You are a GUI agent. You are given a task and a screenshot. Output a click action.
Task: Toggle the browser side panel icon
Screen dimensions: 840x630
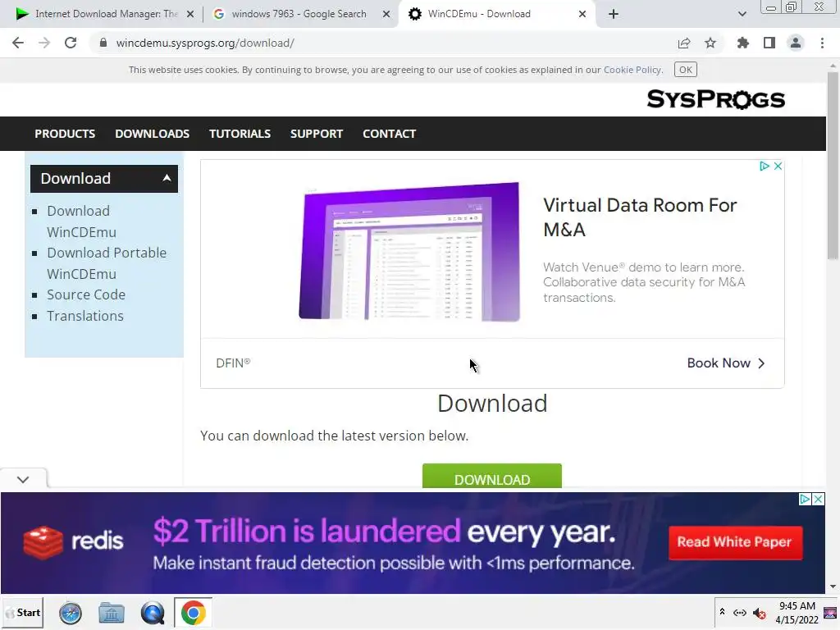click(x=769, y=43)
